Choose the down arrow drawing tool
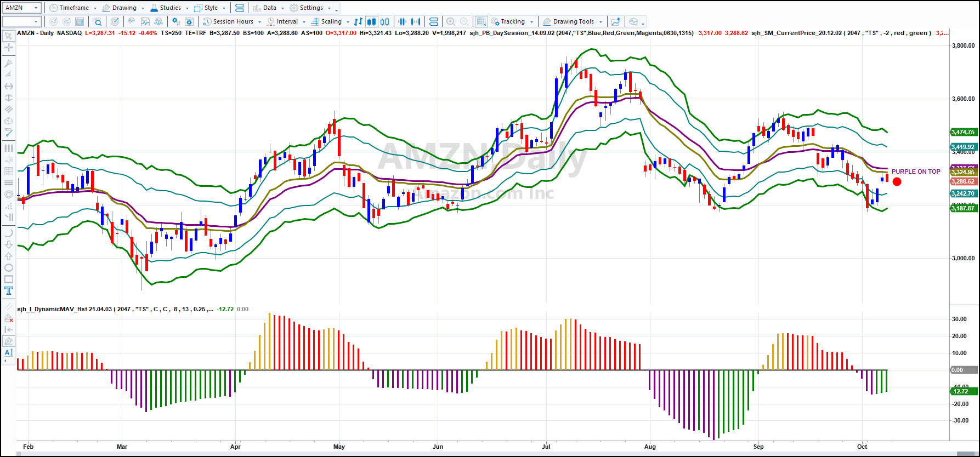The image size is (980, 457). 9,244
